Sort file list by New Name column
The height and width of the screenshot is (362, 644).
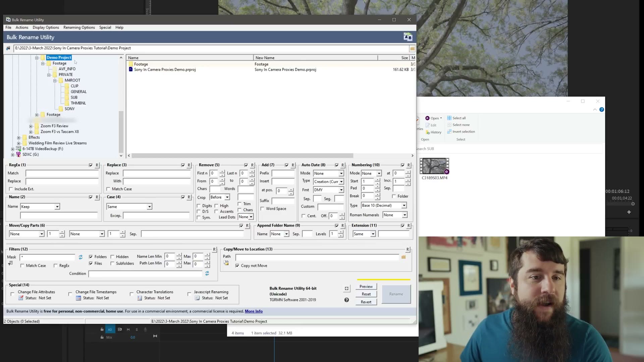click(x=315, y=58)
